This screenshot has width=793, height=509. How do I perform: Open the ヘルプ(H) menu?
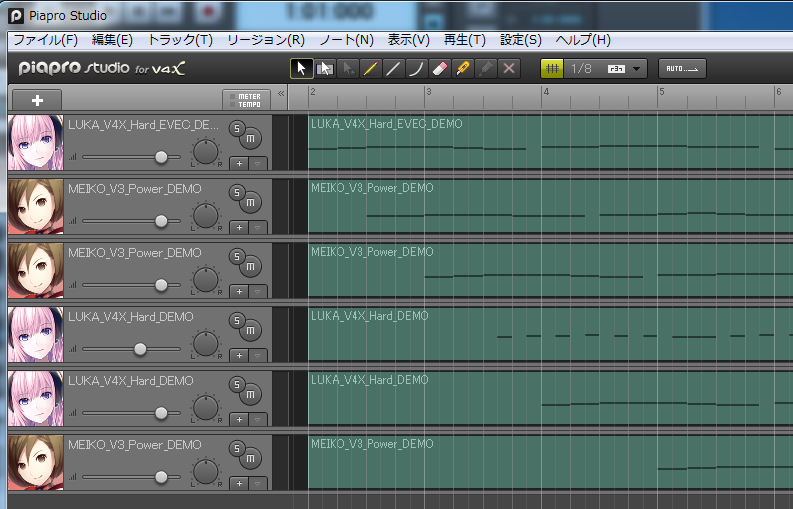coord(583,40)
